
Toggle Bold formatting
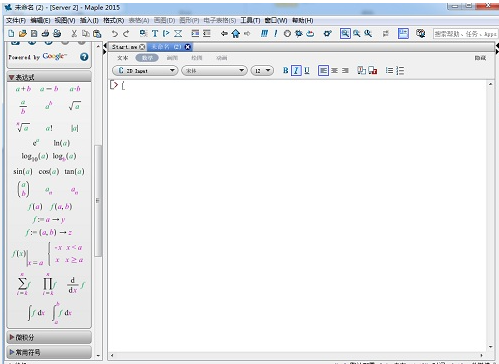[285, 70]
